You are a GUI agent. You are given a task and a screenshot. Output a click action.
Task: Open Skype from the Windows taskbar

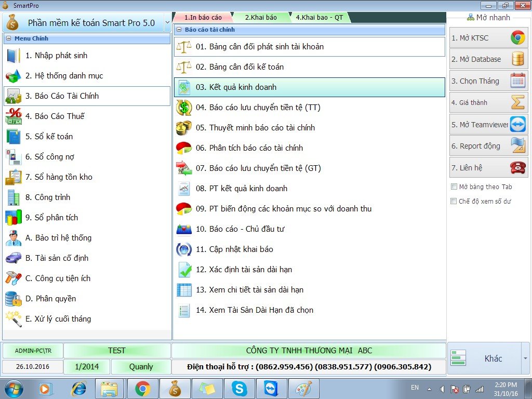click(x=240, y=388)
